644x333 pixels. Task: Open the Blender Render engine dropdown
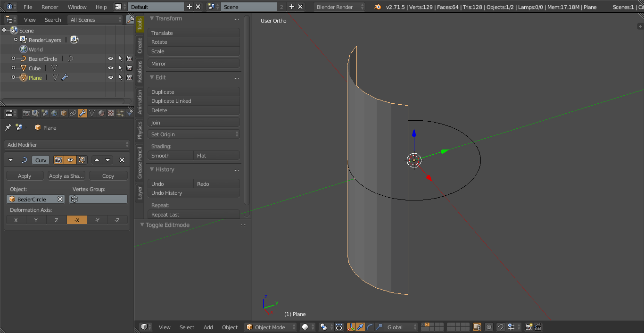pyautogui.click(x=339, y=7)
